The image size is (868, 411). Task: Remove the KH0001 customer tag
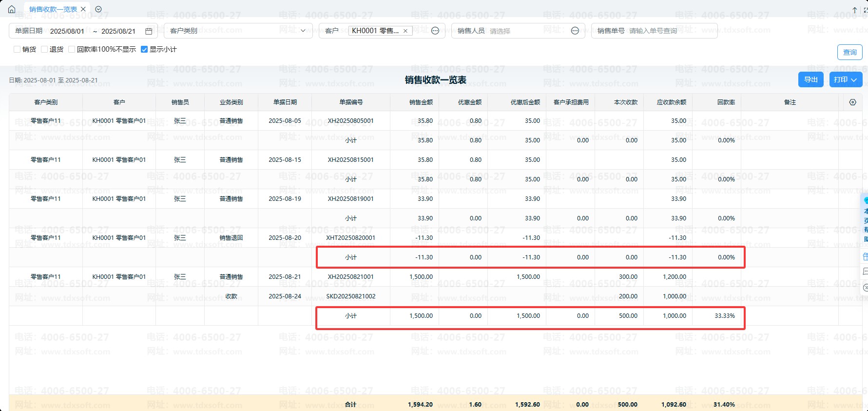click(405, 31)
